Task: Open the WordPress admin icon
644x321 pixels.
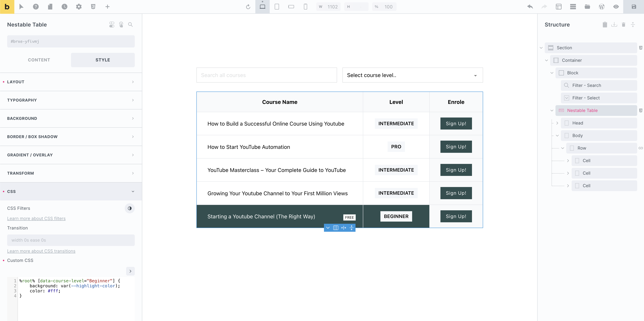Action: [602, 7]
